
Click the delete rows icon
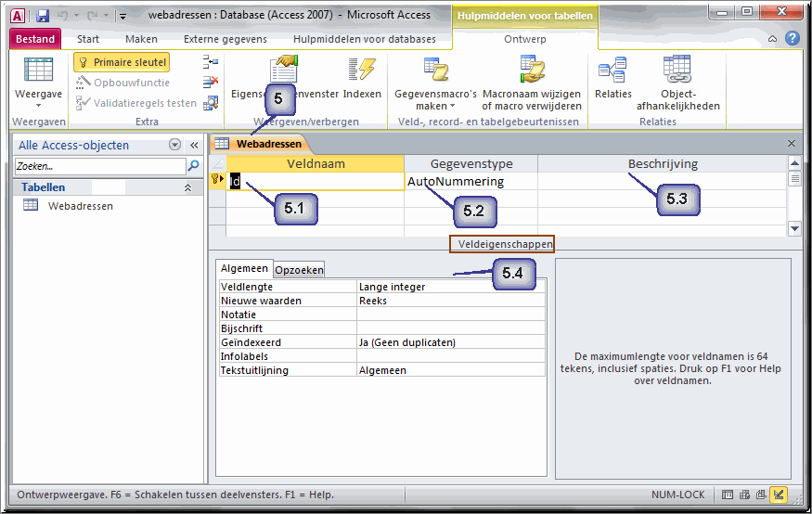(x=211, y=82)
